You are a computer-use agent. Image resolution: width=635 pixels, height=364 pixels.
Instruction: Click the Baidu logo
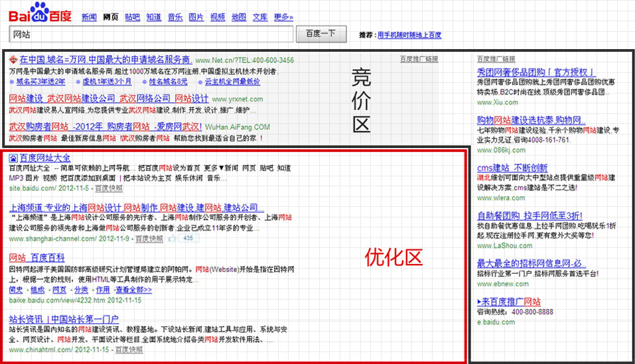pyautogui.click(x=40, y=12)
